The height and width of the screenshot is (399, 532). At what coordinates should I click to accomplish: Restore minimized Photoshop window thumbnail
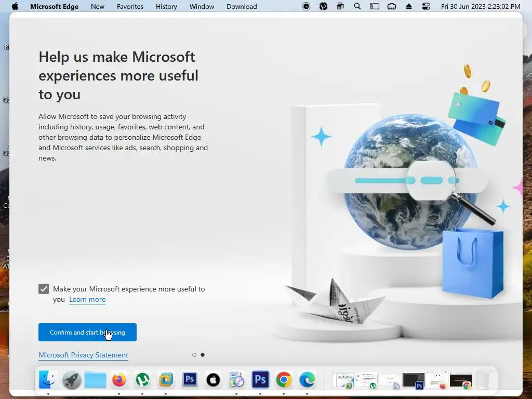[414, 380]
